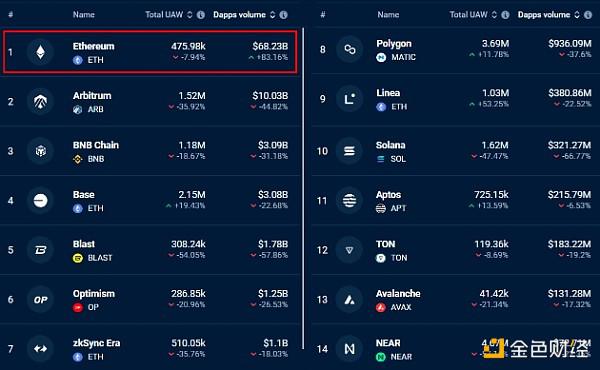Show info tooltip for left Total UAW
The width and height of the screenshot is (600, 370).
coord(201,15)
